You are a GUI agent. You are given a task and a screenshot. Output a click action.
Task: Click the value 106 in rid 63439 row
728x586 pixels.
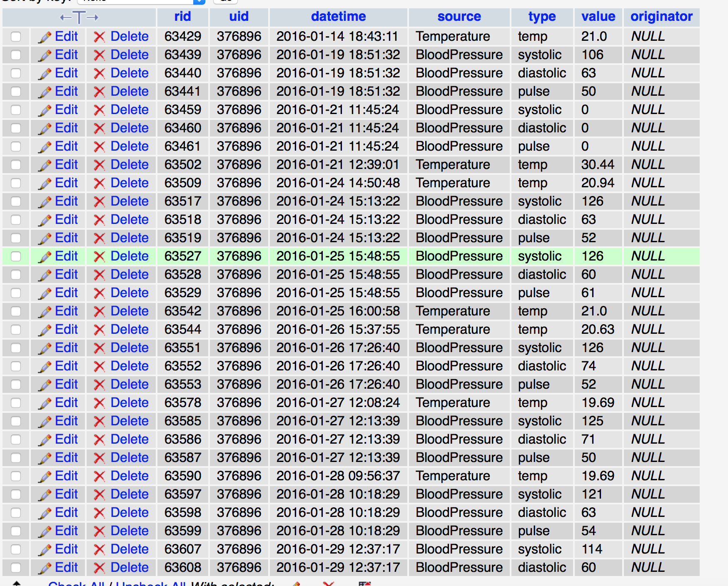(x=592, y=55)
